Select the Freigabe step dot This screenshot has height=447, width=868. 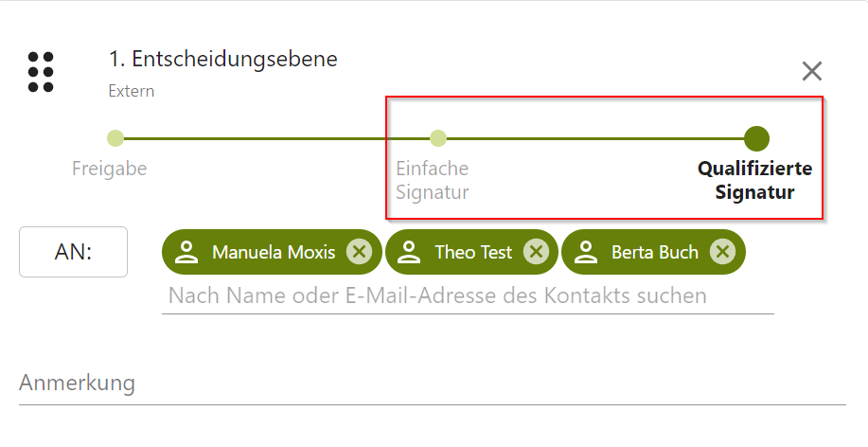tap(115, 138)
